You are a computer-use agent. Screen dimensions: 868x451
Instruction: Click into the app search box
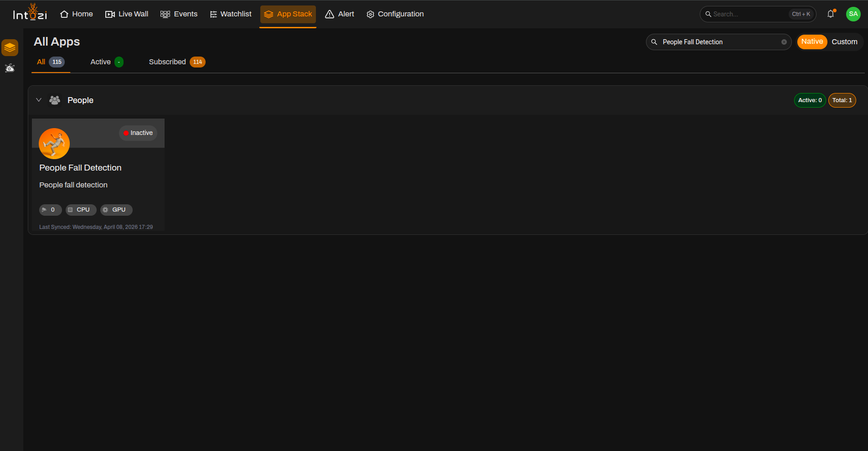[719, 42]
